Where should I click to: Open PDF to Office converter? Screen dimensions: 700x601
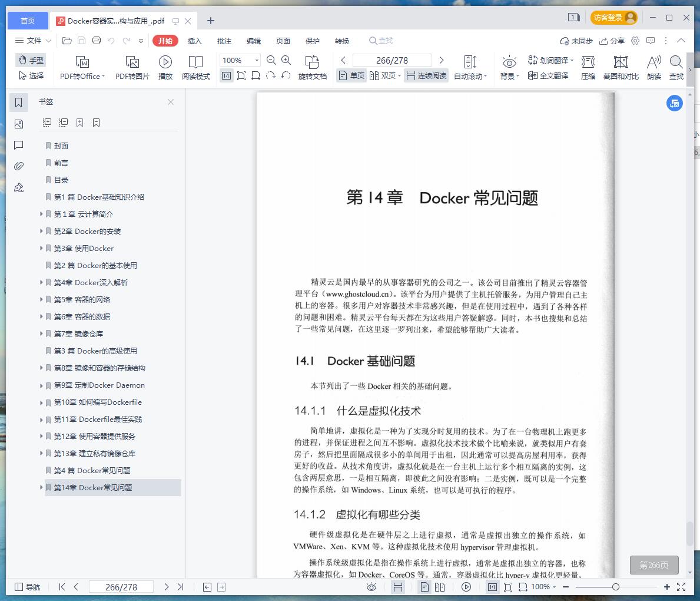(82, 68)
